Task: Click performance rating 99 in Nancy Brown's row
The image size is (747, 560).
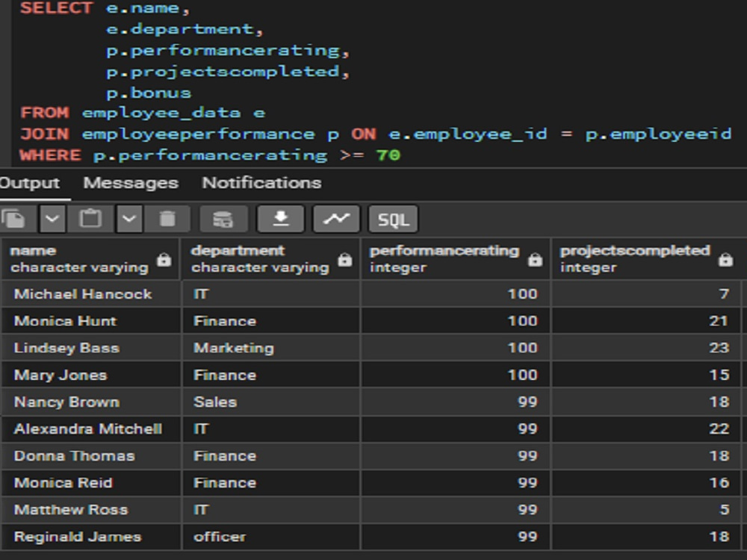Action: pyautogui.click(x=456, y=402)
